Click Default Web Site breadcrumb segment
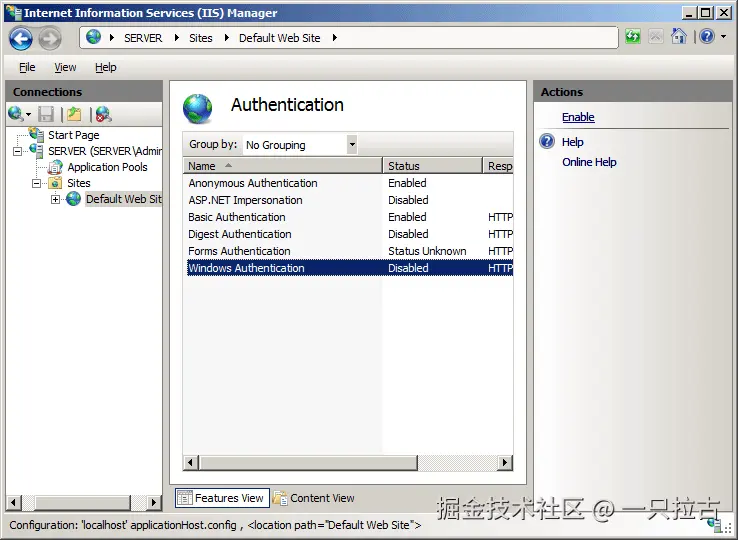 coord(280,38)
